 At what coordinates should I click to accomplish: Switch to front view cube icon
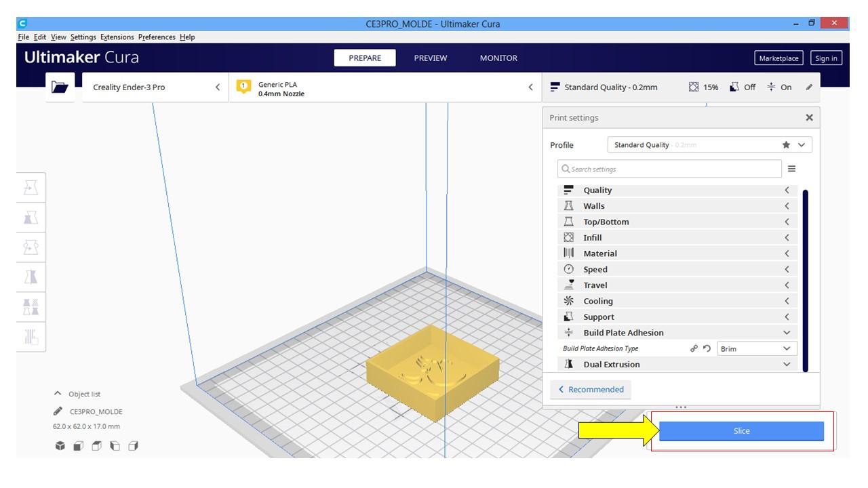[78, 446]
